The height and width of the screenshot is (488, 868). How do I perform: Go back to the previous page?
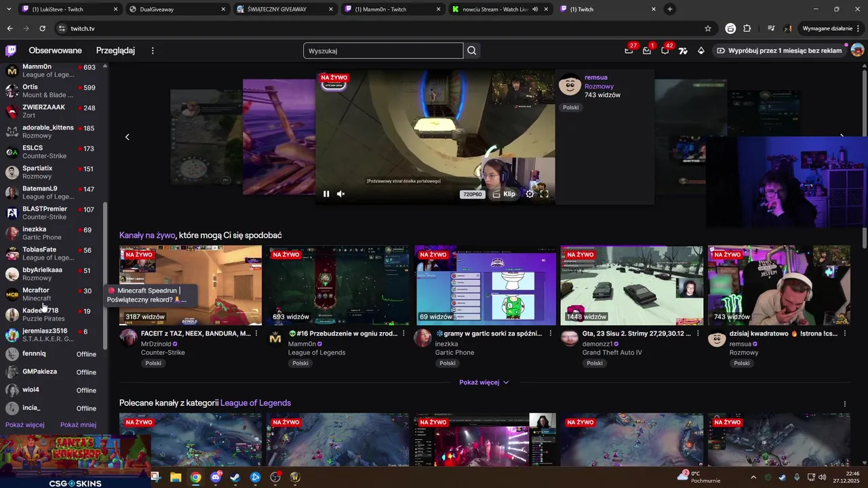coord(9,28)
